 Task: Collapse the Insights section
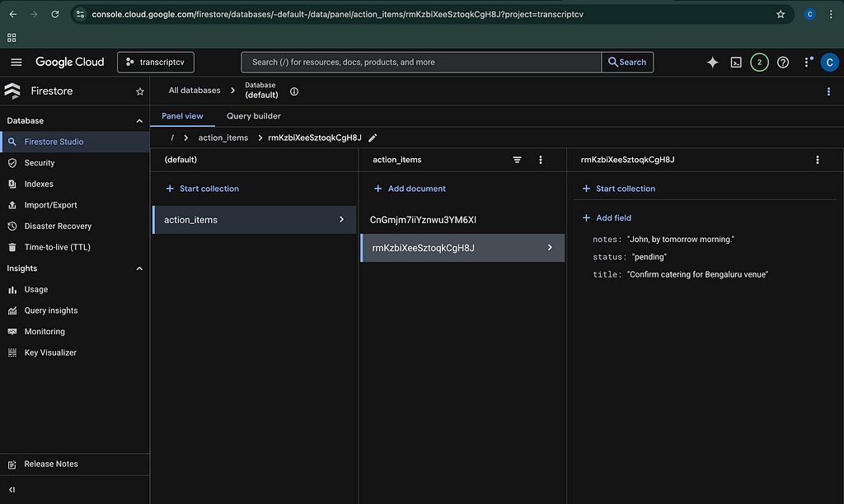[139, 268]
